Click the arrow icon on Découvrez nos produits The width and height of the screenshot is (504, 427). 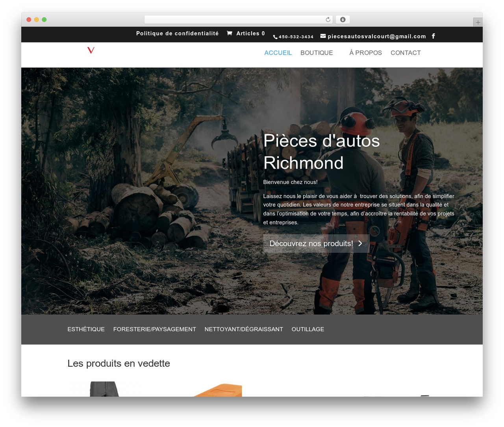(x=360, y=243)
